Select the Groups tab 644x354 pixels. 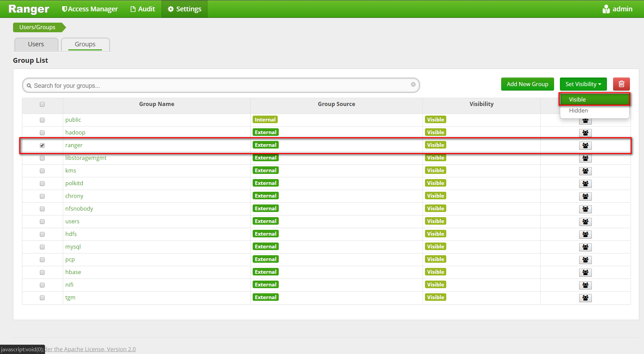click(x=85, y=44)
